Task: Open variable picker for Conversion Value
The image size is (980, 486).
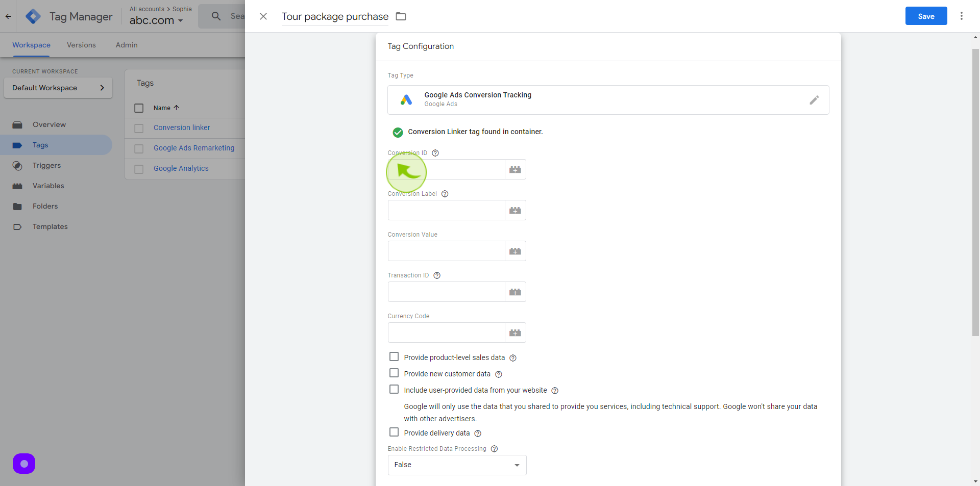Action: tap(516, 251)
